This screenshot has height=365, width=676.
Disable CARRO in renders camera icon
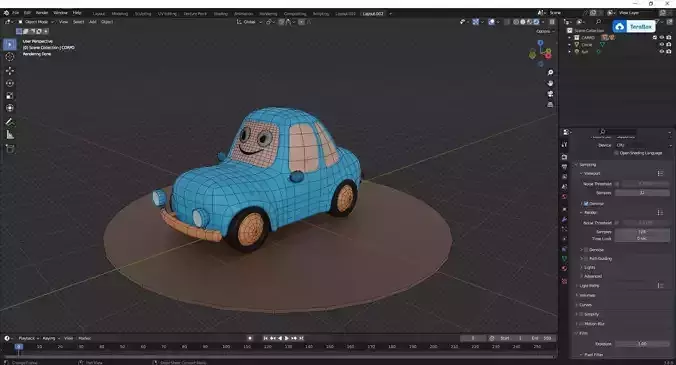coord(669,37)
